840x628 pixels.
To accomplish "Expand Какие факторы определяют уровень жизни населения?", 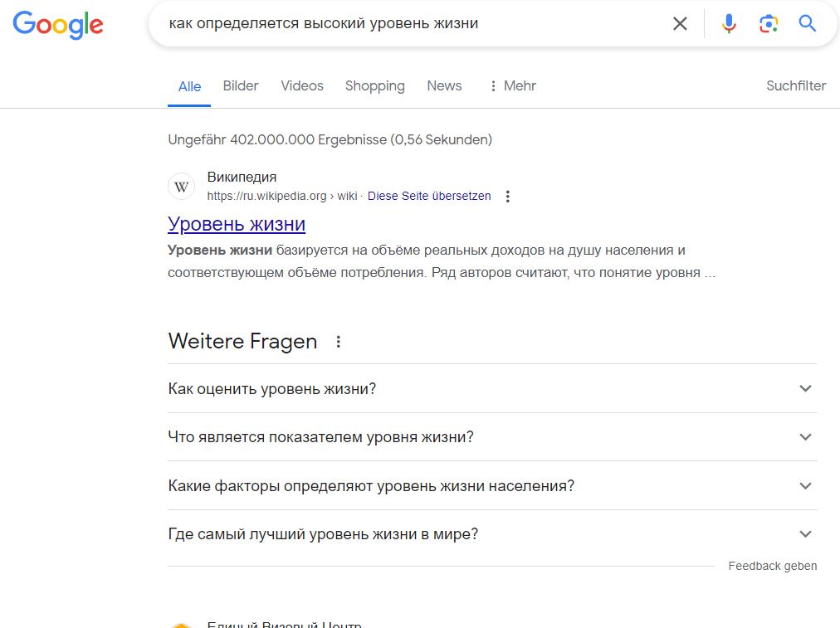I will click(492, 485).
